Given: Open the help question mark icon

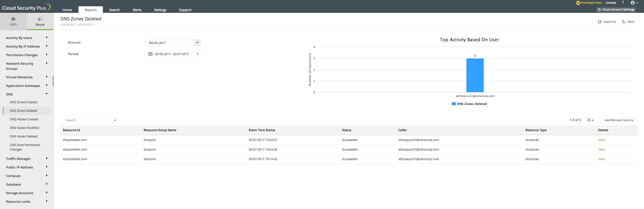Looking at the screenshot, I should pyautogui.click(x=623, y=3).
